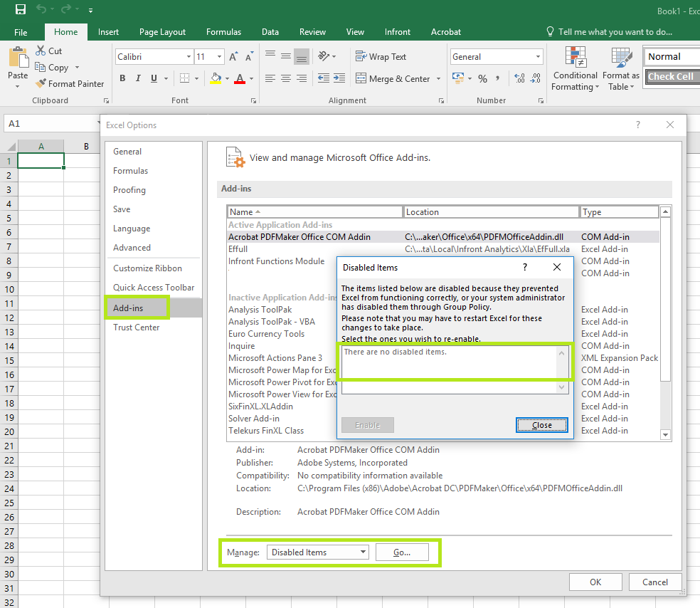Select Solver Add-in in the list

point(254,419)
